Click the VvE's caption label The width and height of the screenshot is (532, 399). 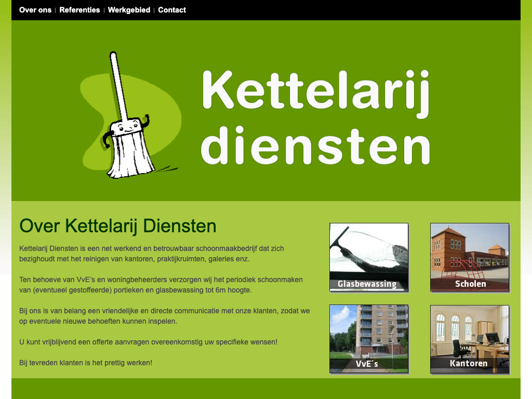click(x=367, y=364)
